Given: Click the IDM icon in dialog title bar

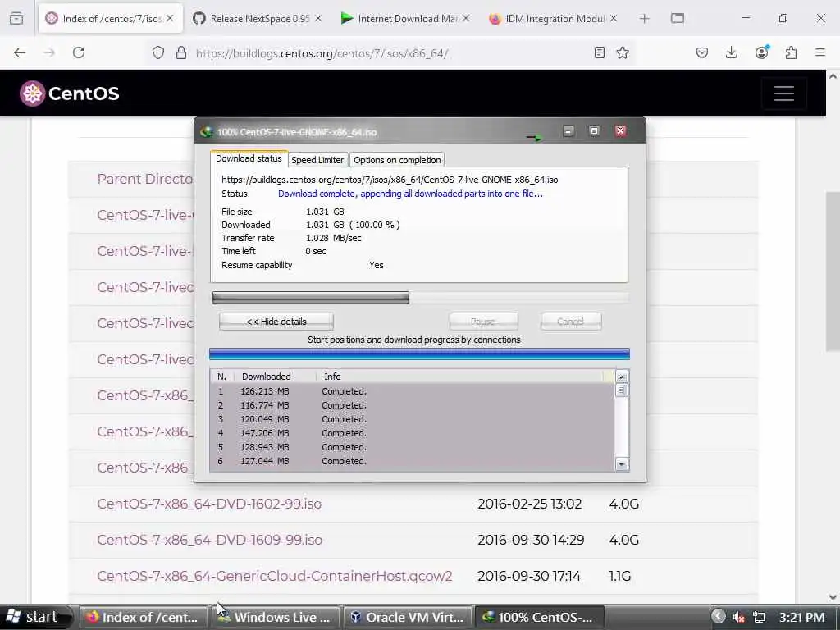Looking at the screenshot, I should 207,132.
